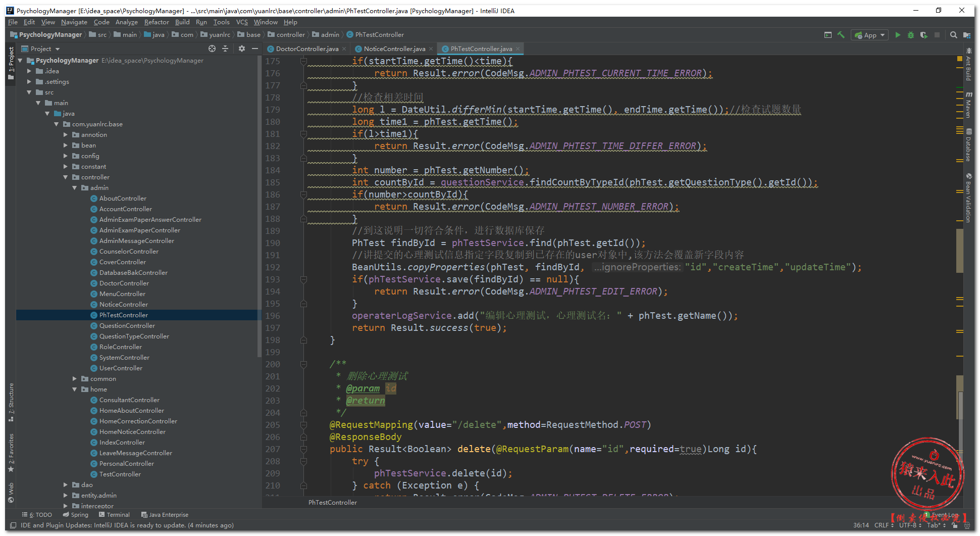Open Search Everywhere magnifier icon
This screenshot has width=980, height=536.
[953, 35]
